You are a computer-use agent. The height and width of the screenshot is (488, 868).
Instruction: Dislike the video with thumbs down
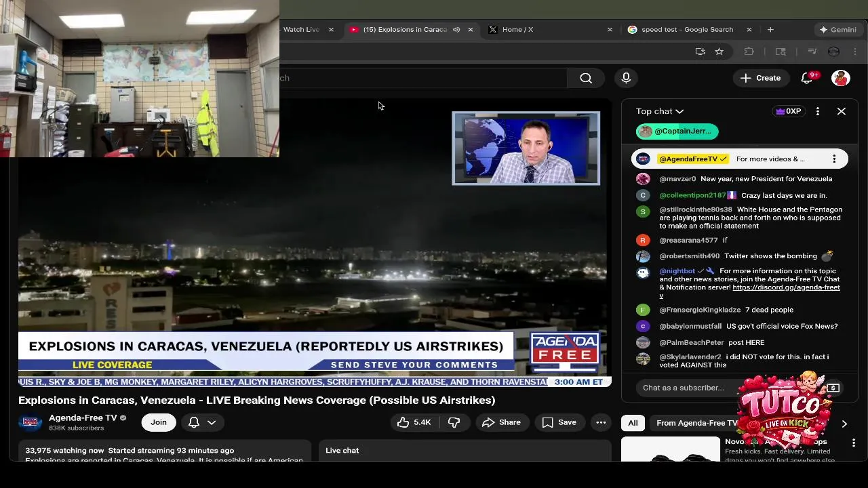click(x=454, y=422)
